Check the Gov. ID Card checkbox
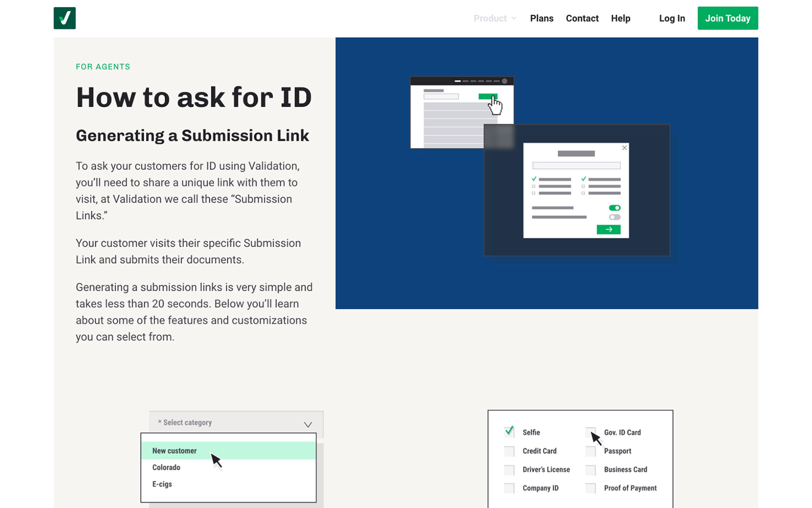This screenshot has width=812, height=508. (x=590, y=432)
